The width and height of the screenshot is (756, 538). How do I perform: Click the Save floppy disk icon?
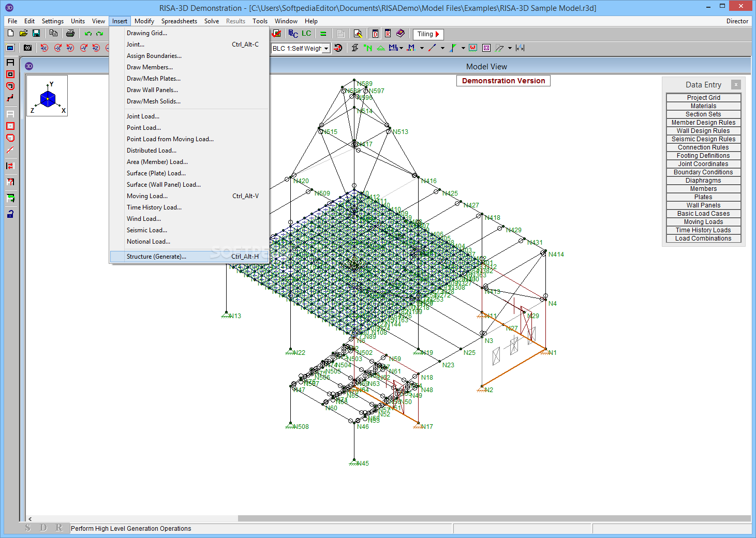click(36, 33)
